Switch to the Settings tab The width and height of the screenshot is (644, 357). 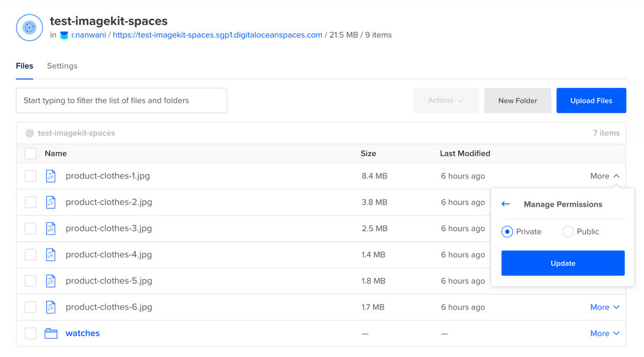(62, 66)
